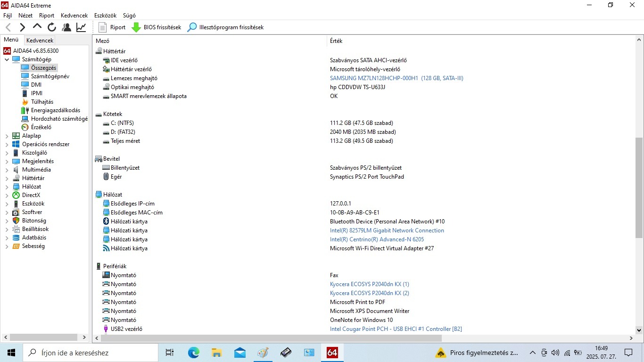The height and width of the screenshot is (362, 644).
Task: Expand the DirectX tree node
Action: [7, 195]
